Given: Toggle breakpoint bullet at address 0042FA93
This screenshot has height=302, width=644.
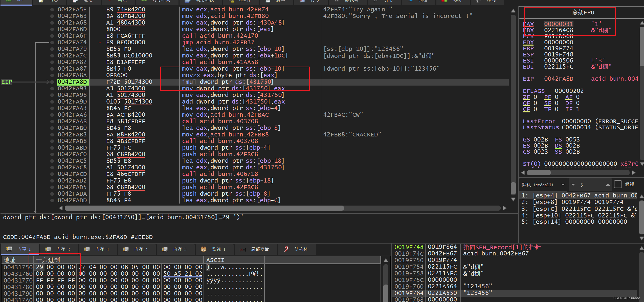Looking at the screenshot, I should 52,88.
